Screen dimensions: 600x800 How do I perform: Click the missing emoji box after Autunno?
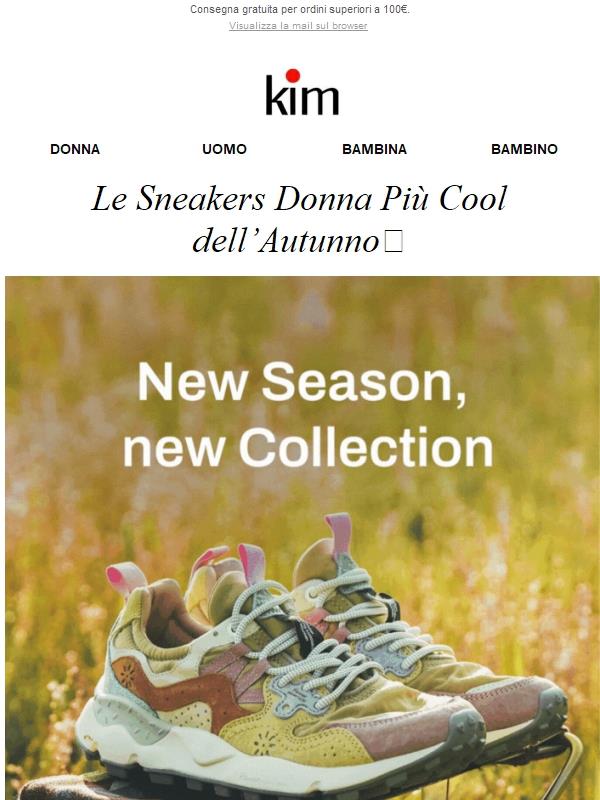[x=393, y=241]
